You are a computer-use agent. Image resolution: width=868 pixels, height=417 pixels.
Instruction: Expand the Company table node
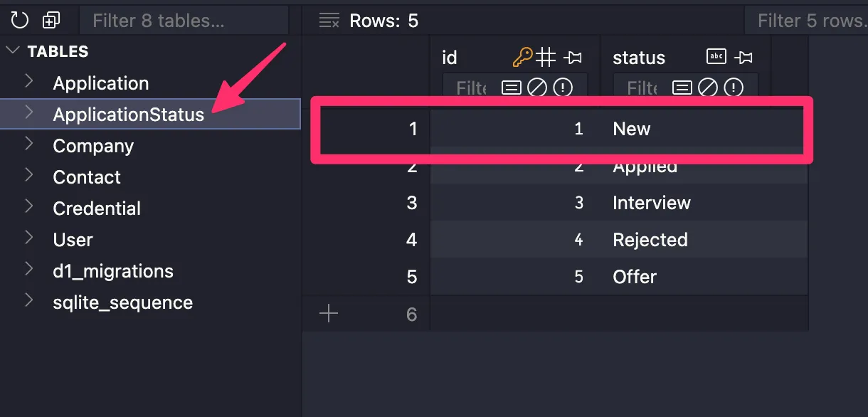(29, 145)
